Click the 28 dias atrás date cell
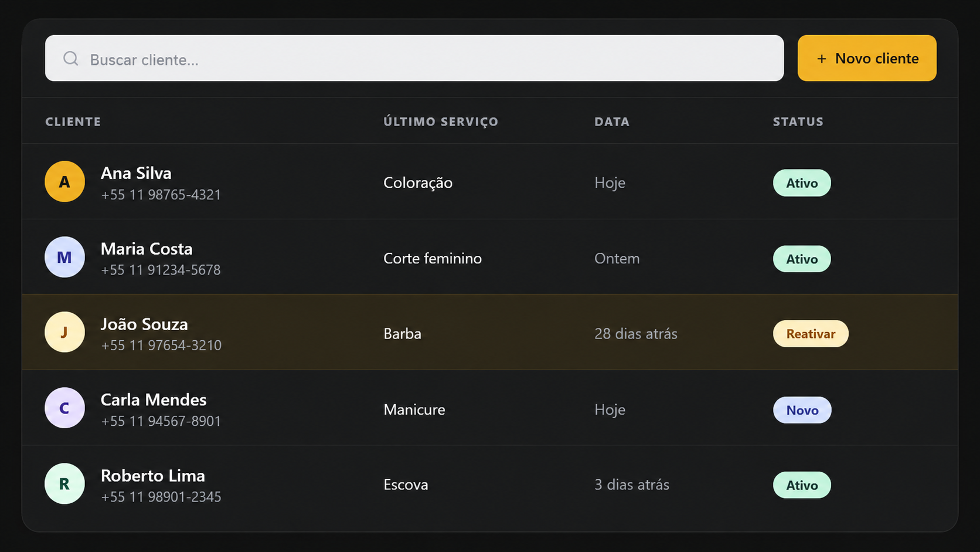This screenshot has height=552, width=980. coord(636,334)
